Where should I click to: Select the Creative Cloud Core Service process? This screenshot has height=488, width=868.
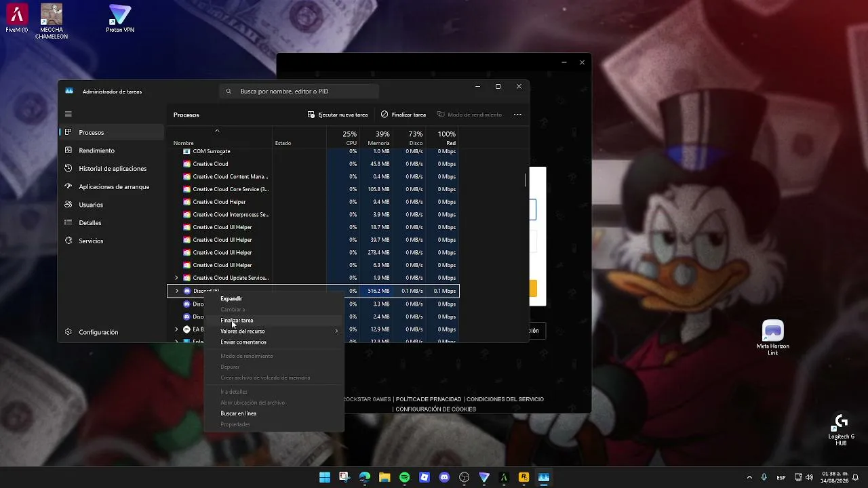click(x=313, y=189)
